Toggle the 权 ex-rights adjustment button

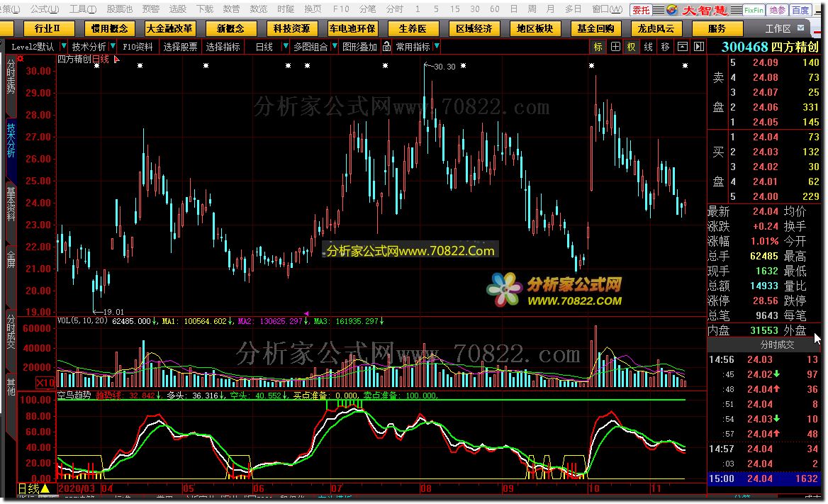tap(632, 47)
